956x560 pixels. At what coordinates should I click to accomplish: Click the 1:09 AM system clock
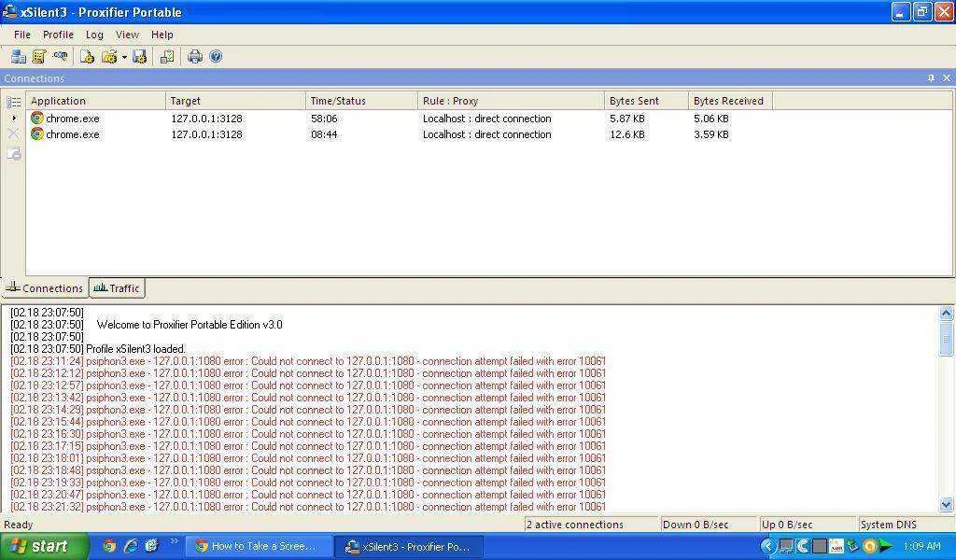[921, 547]
